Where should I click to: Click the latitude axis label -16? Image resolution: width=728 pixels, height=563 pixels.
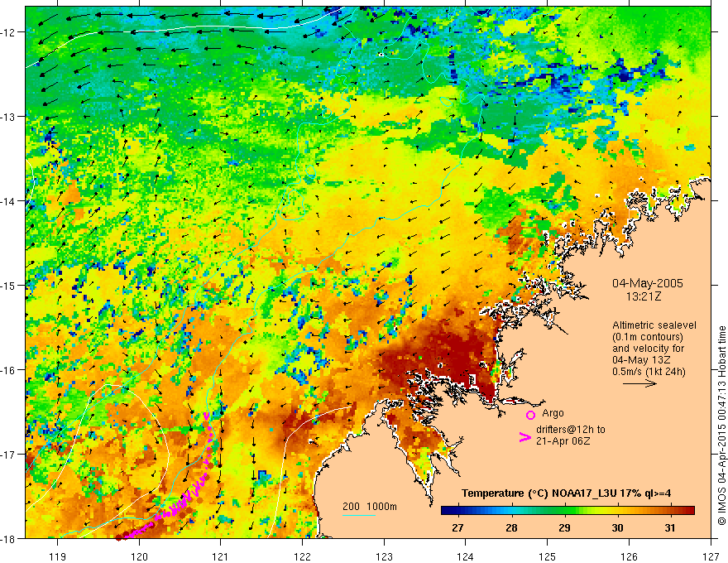[x=9, y=370]
